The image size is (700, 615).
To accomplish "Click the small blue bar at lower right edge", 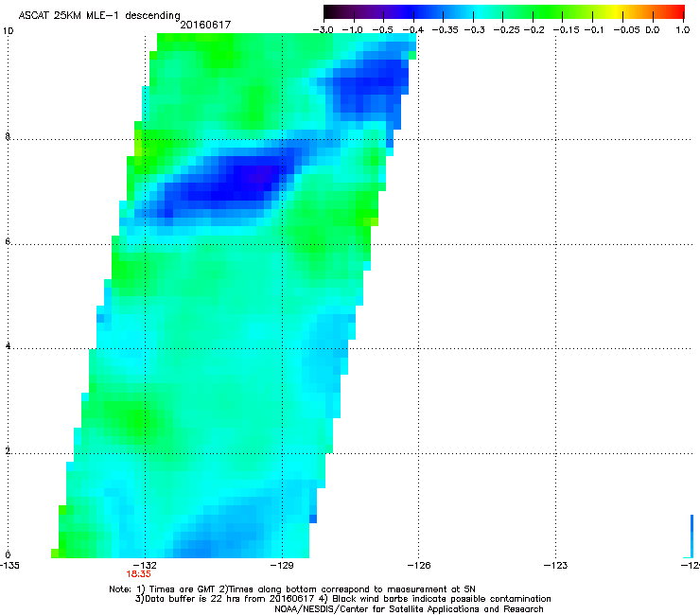I will point(691,536).
